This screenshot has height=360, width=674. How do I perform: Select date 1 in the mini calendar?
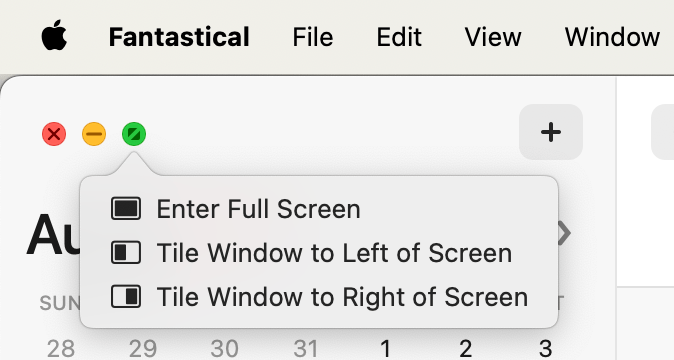point(386,349)
